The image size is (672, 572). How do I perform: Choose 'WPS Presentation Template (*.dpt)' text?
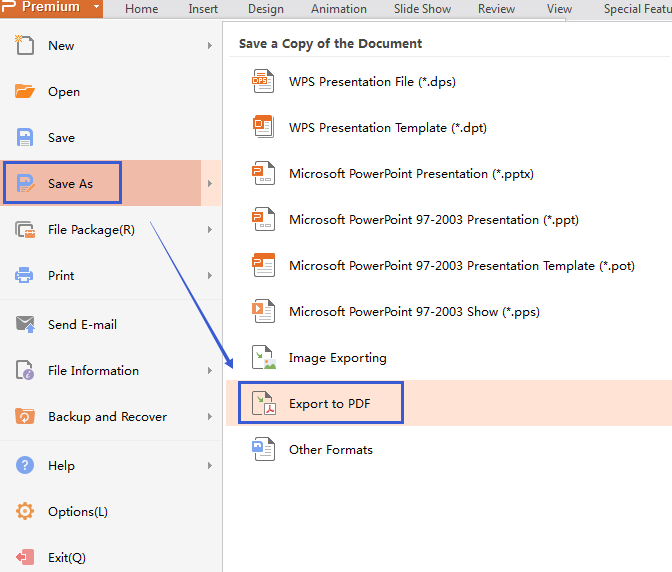[388, 128]
